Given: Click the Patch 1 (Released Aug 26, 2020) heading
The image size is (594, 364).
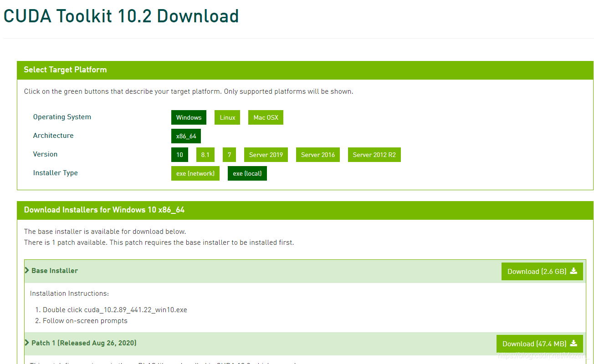Looking at the screenshot, I should coord(84,343).
